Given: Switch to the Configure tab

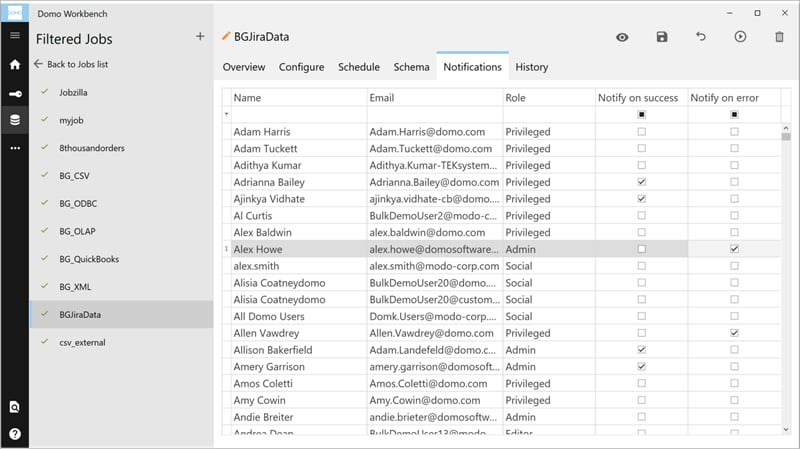Looking at the screenshot, I should [x=302, y=67].
